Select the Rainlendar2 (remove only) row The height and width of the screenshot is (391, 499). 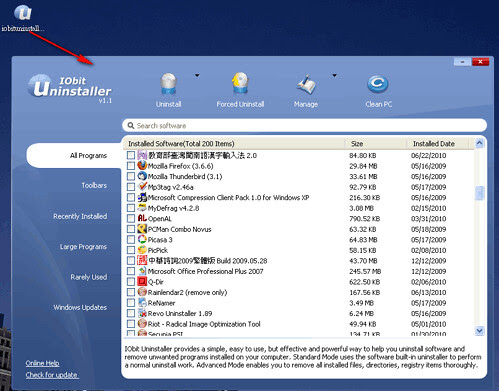(299, 292)
